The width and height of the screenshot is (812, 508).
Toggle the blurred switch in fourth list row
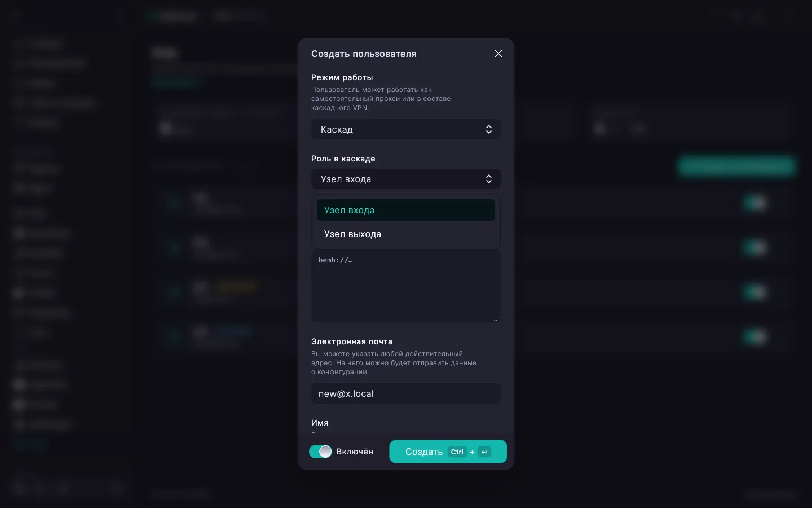[756, 336]
